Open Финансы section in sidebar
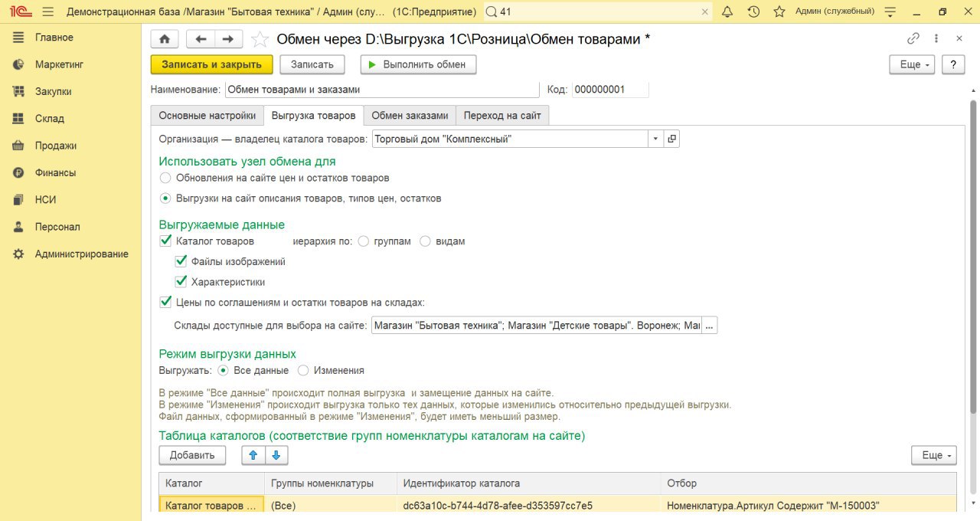This screenshot has height=521, width=980. (x=70, y=172)
